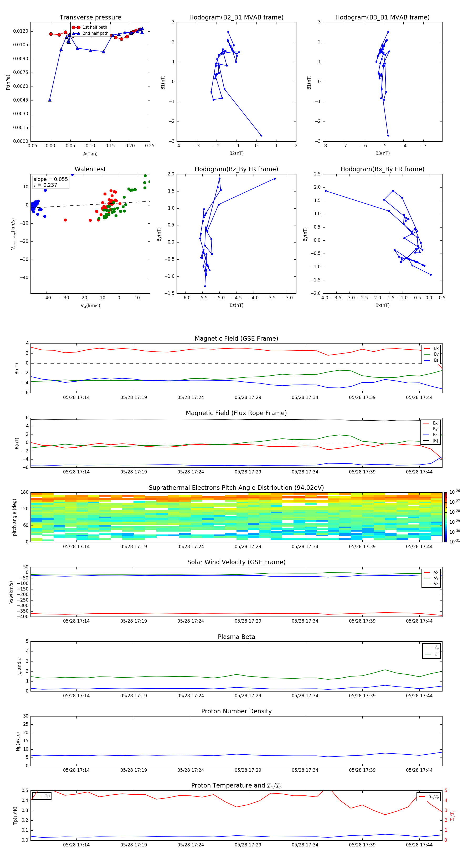
Task: Click the 'V_A(km/s)' x-axis label
Action: point(90,306)
